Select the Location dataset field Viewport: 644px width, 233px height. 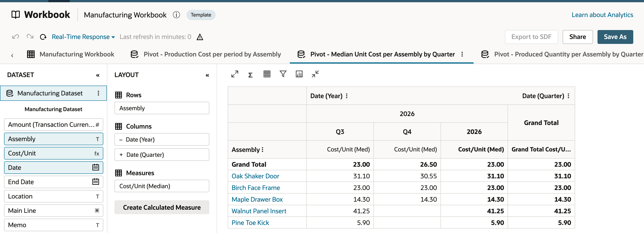tap(53, 196)
